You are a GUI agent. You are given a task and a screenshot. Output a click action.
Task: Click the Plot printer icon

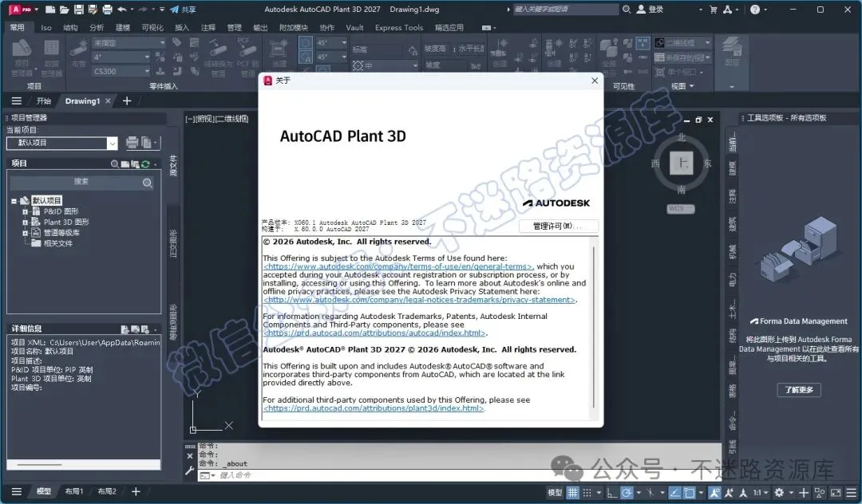coord(108,10)
